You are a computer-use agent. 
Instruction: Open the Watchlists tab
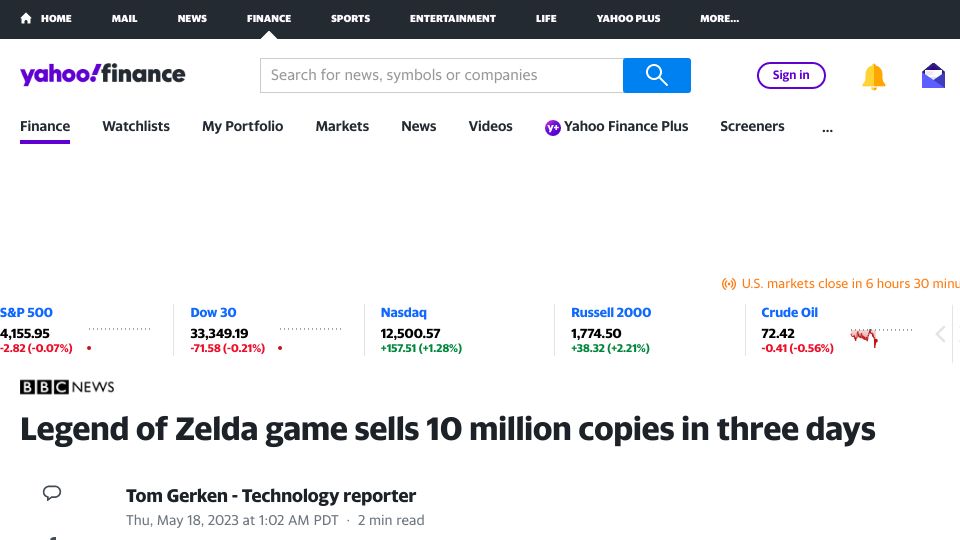coord(136,126)
